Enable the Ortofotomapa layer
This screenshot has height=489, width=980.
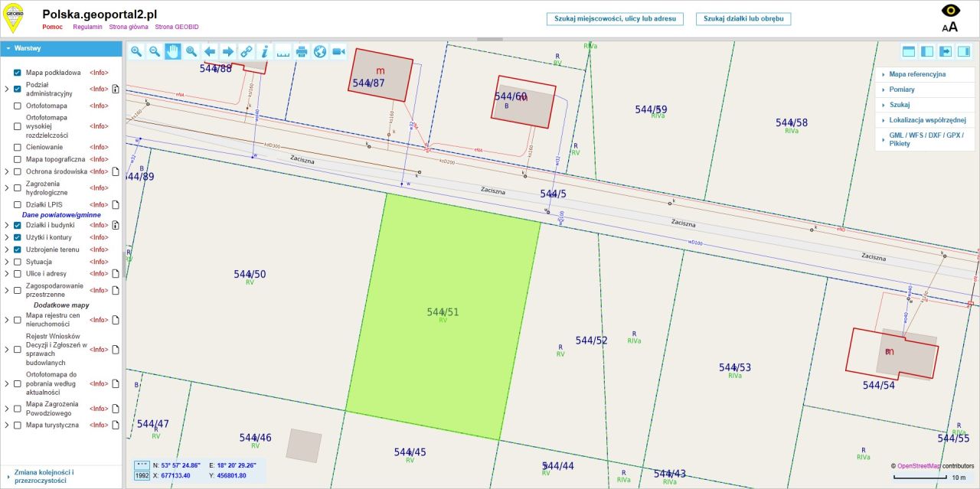pos(17,106)
